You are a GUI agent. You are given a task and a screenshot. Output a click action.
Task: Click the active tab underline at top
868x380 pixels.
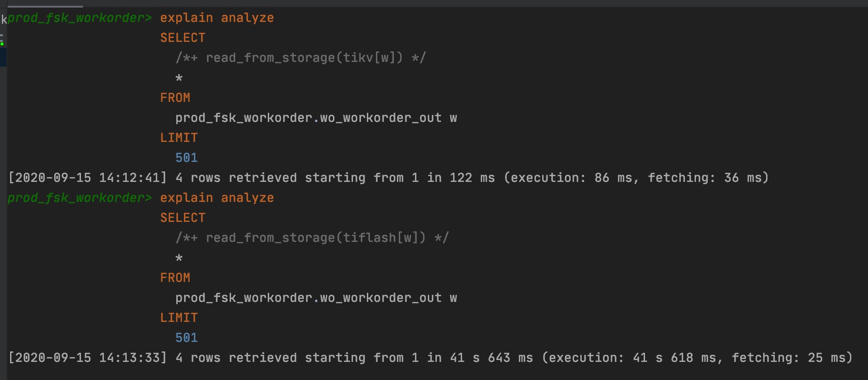click(x=45, y=6)
